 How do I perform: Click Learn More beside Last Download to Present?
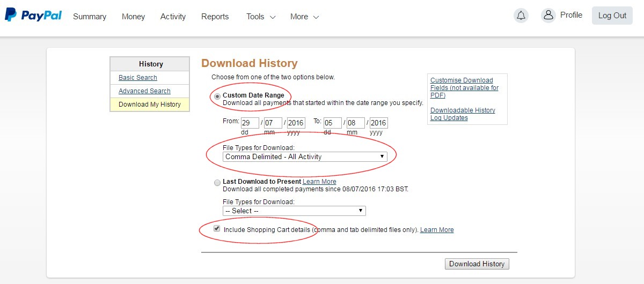319,182
